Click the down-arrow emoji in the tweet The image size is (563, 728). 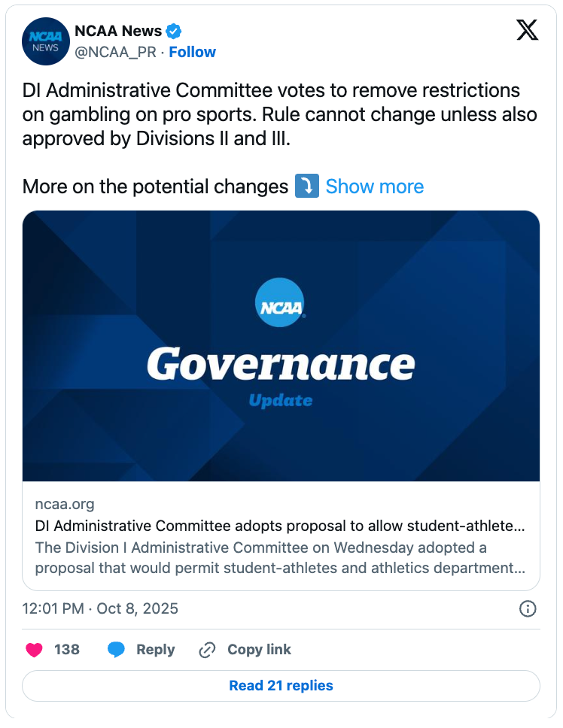[306, 187]
